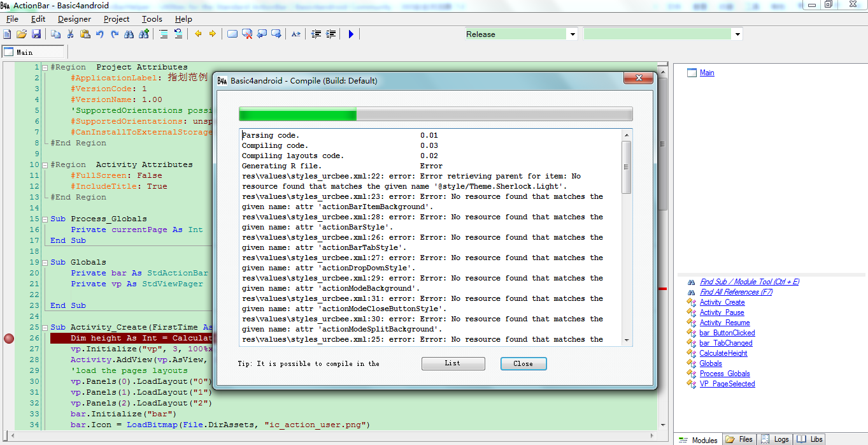Viewport: 868px width, 445px height.
Task: Click the Open folder toolbar icon
Action: 21,34
